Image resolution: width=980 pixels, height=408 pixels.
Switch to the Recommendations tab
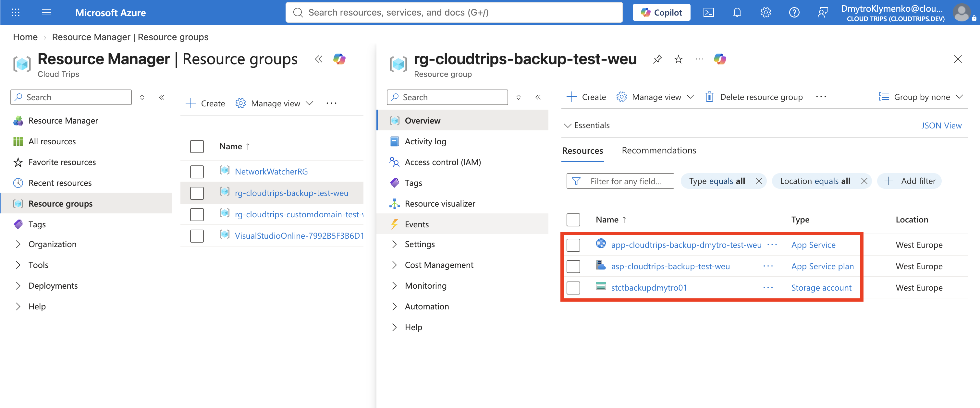pyautogui.click(x=658, y=150)
